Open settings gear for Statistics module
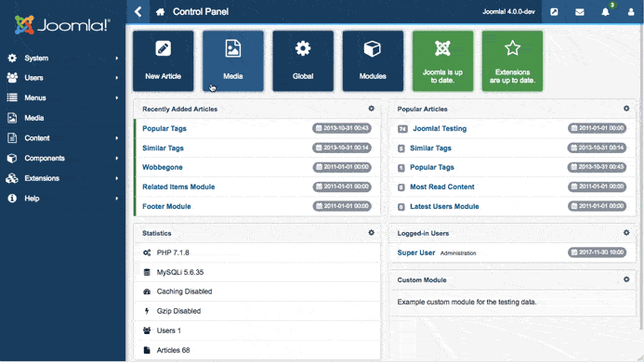 click(372, 233)
